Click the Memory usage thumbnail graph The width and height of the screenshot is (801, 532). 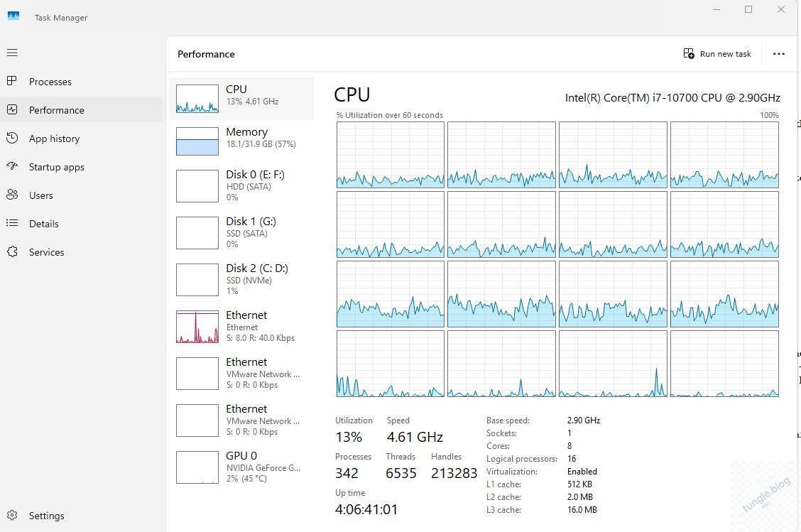point(197,141)
